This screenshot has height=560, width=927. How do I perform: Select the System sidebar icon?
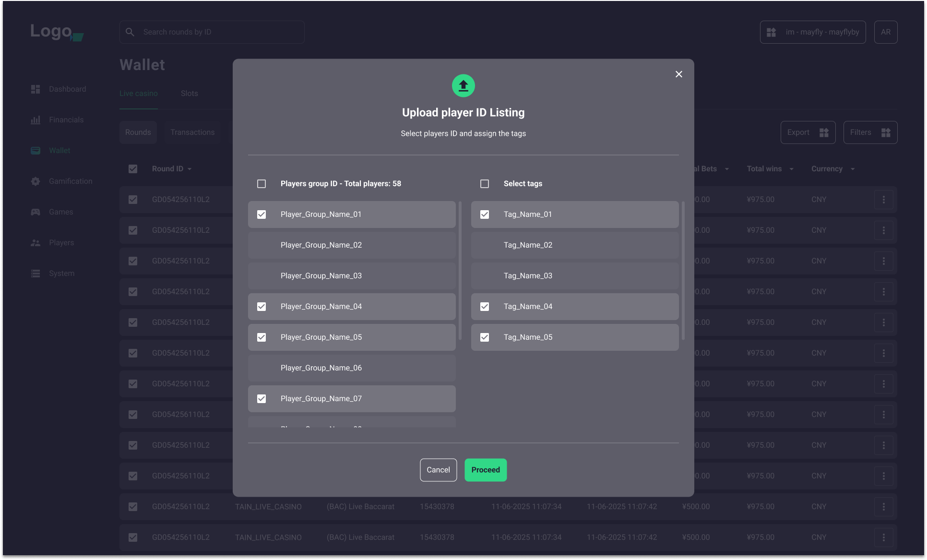point(35,273)
